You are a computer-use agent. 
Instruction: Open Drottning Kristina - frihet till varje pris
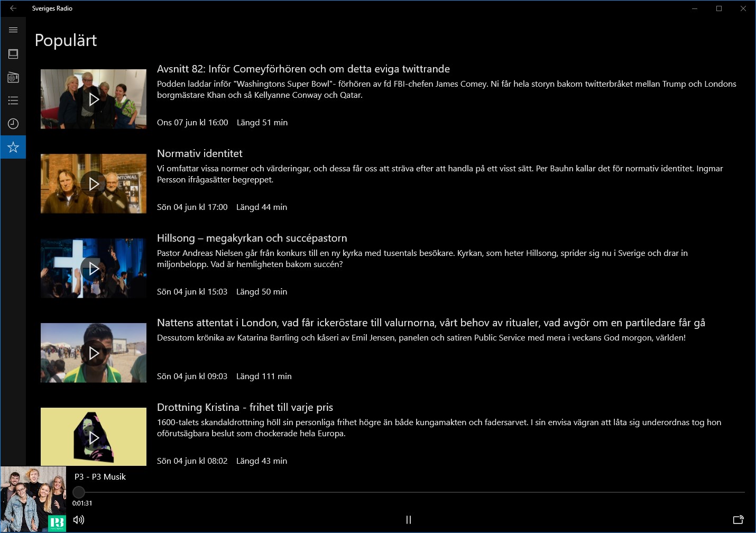(245, 407)
